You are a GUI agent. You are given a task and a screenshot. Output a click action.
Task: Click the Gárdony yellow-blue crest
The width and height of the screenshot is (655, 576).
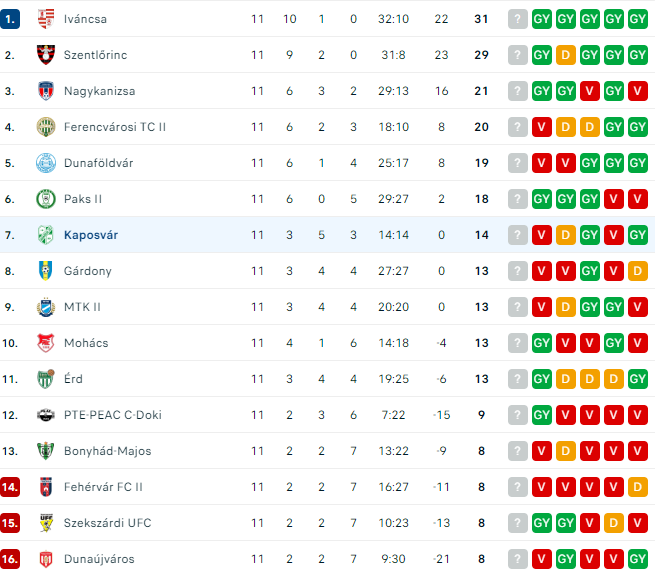pos(46,271)
